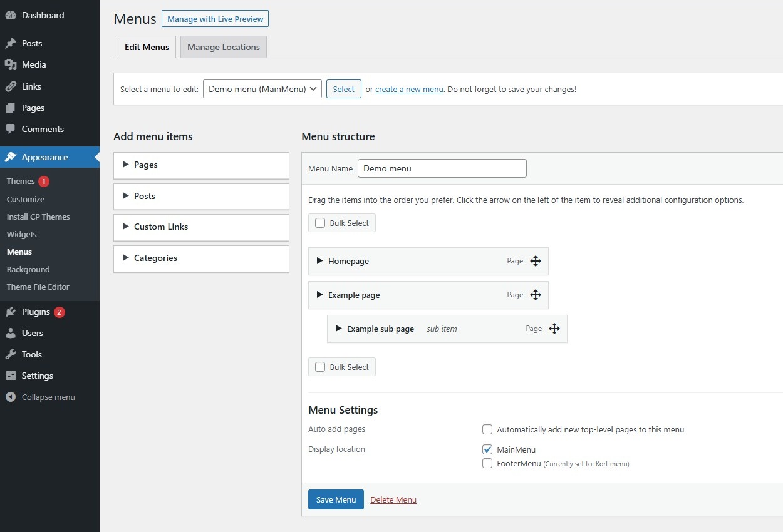Select the Edit Menus tab
The image size is (783, 532).
tap(147, 47)
